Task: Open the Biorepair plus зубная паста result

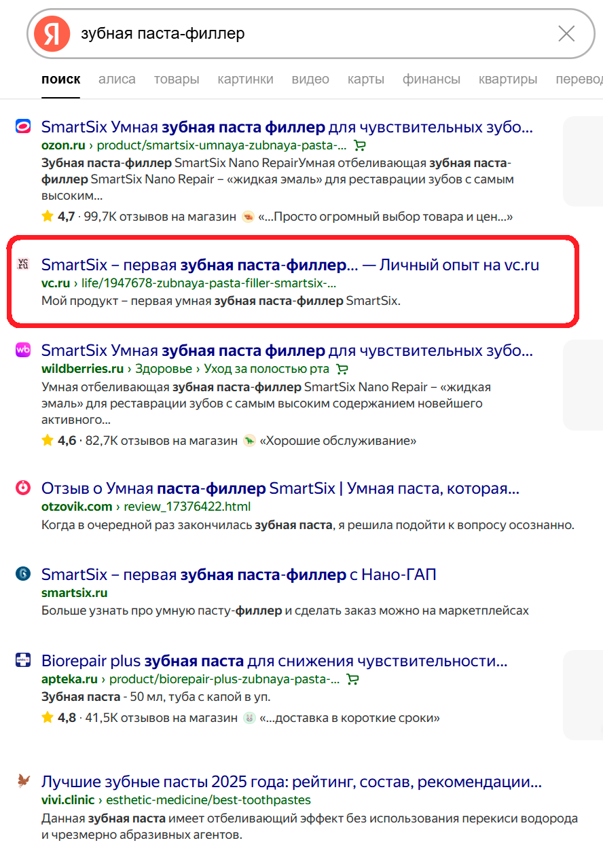Action: tap(274, 661)
